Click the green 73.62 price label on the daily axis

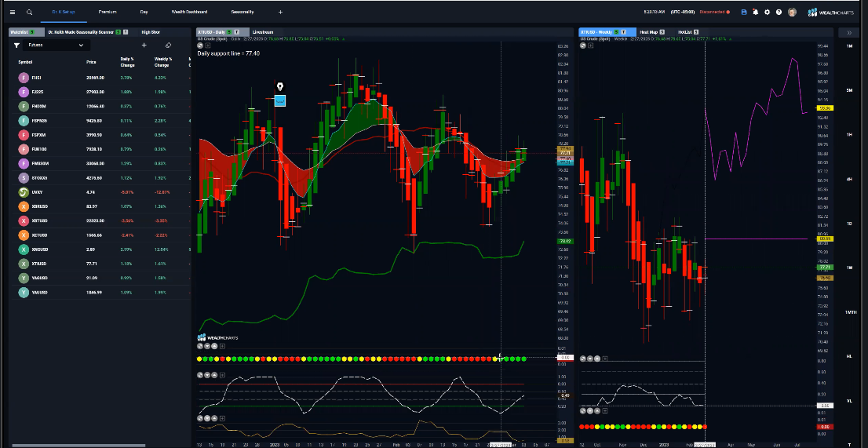[x=565, y=241]
